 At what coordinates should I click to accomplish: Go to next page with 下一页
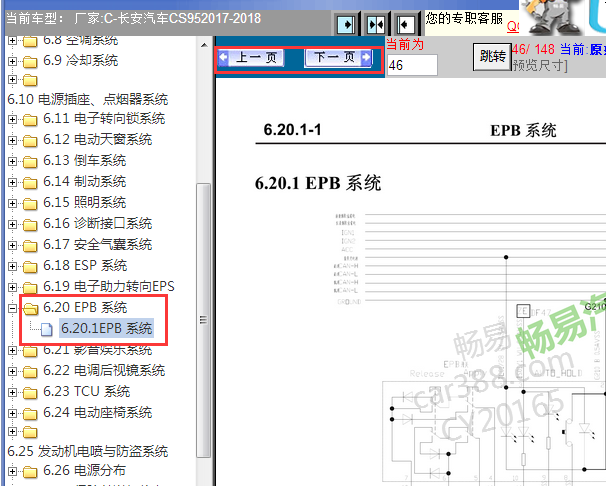[338, 58]
